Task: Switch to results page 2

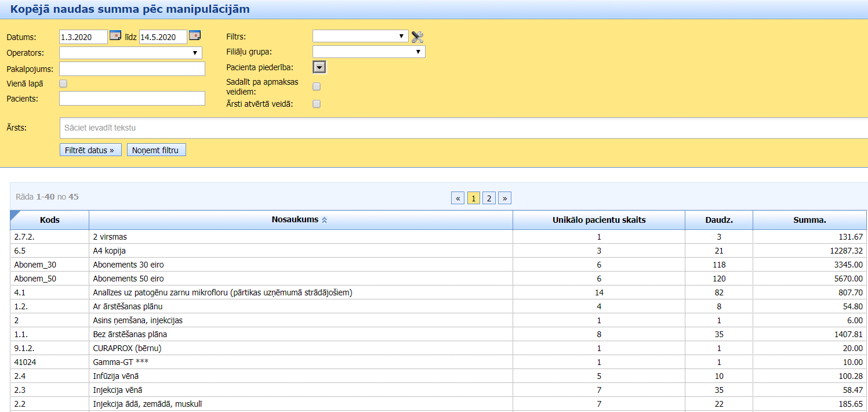Action: 489,198
